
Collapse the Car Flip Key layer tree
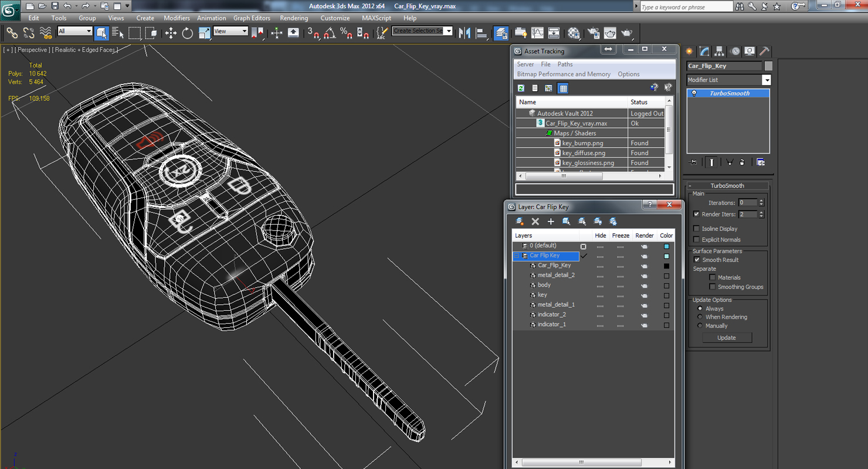517,256
